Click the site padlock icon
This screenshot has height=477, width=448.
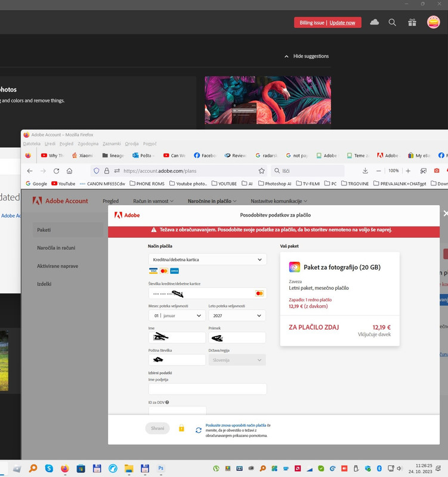[x=107, y=171]
